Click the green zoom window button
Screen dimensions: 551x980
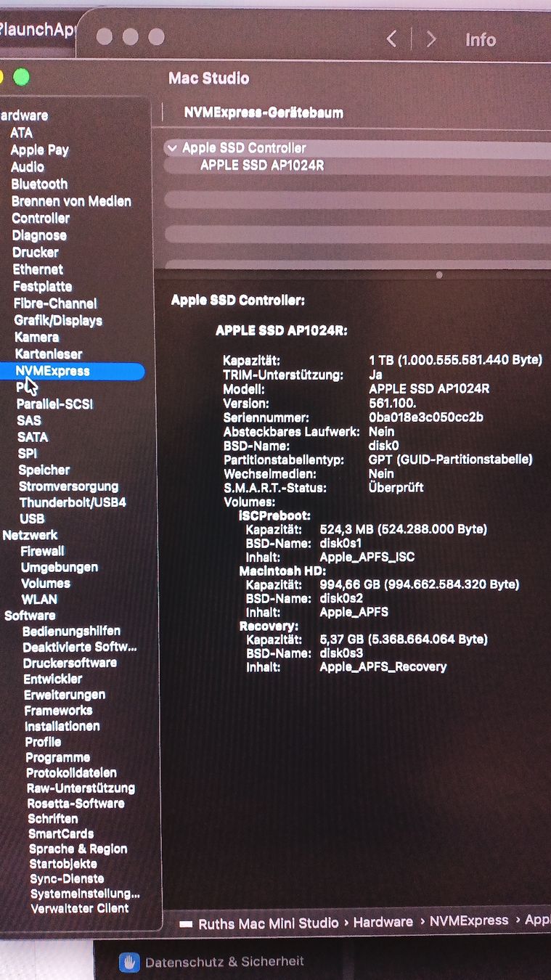tap(21, 76)
